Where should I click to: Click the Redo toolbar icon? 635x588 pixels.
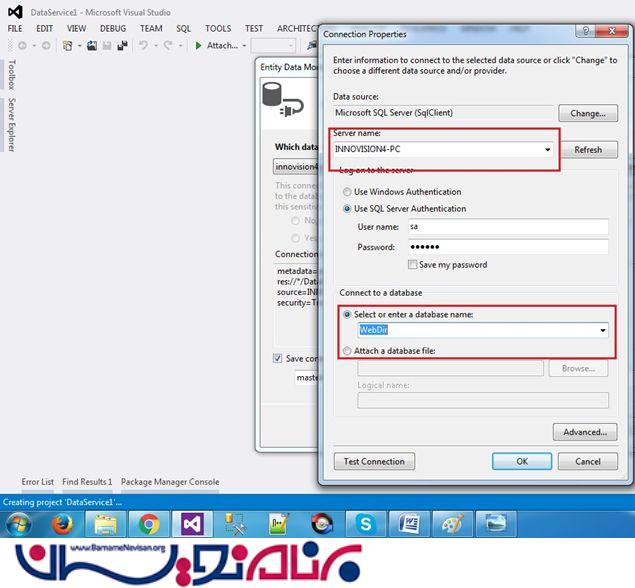[x=168, y=45]
